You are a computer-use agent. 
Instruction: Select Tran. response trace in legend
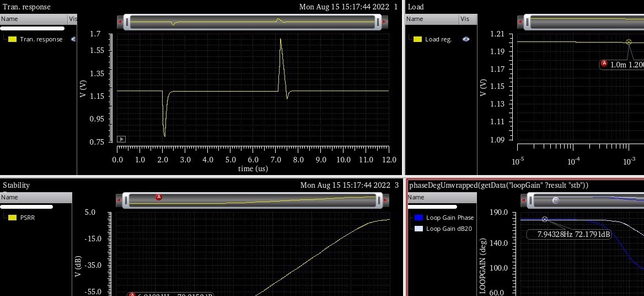coord(41,39)
